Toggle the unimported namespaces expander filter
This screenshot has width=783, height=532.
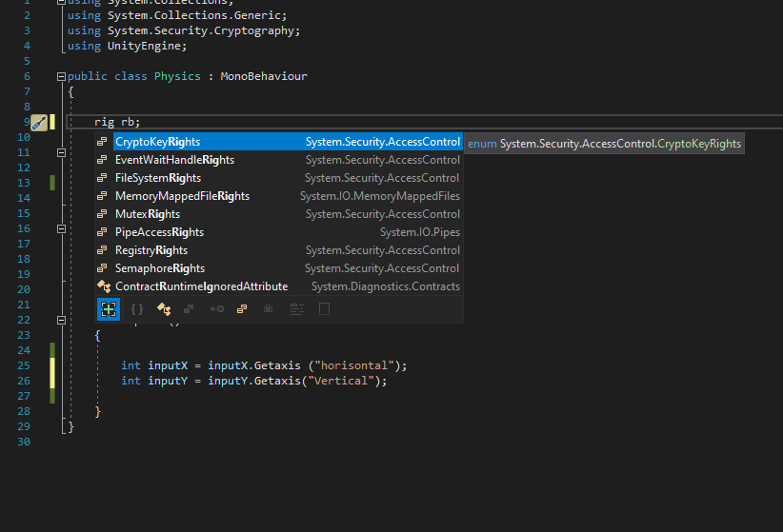point(109,309)
